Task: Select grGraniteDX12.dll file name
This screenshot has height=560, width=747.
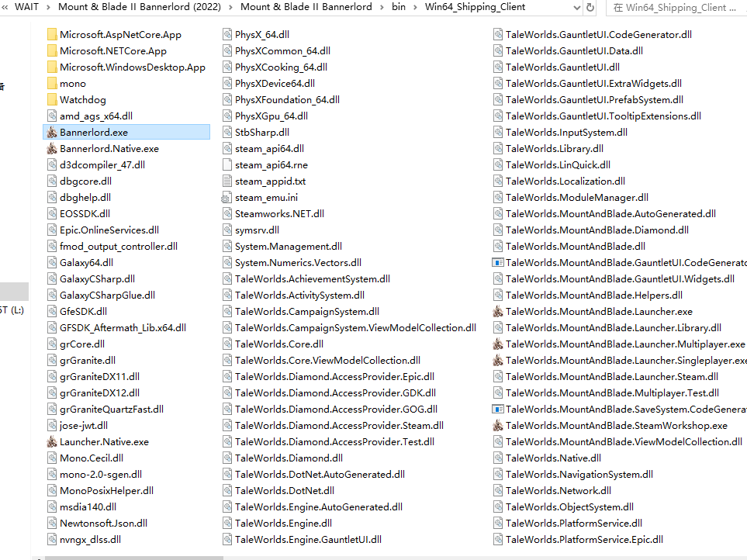Action: (99, 393)
